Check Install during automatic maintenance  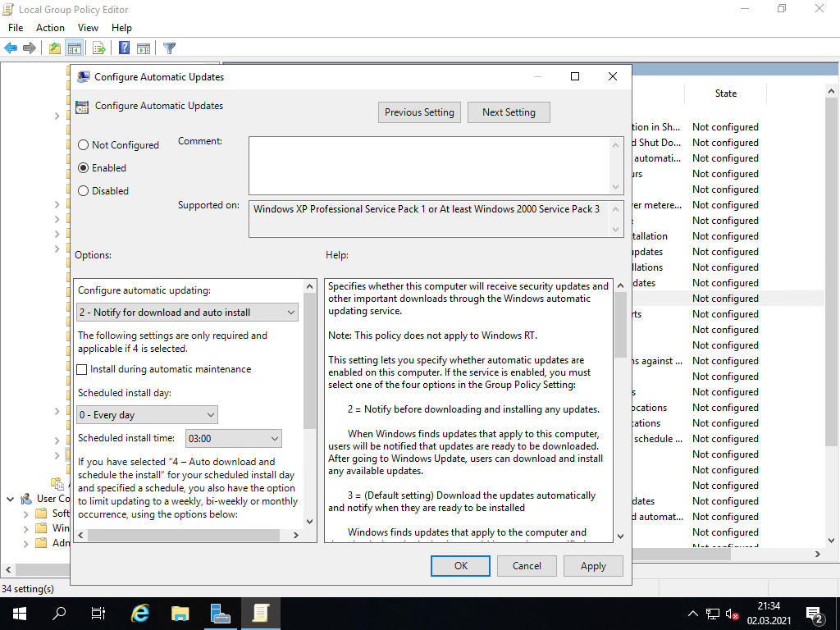[x=82, y=370]
